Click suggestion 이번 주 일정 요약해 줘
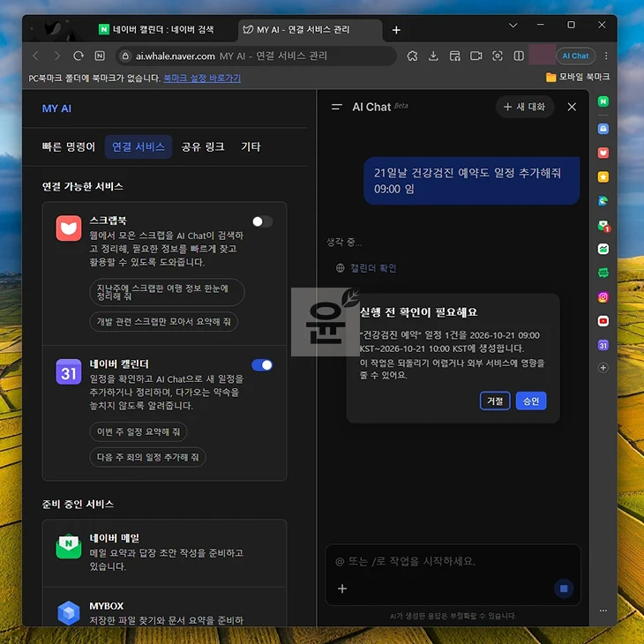Screen dimensions: 644x644 pos(138,431)
